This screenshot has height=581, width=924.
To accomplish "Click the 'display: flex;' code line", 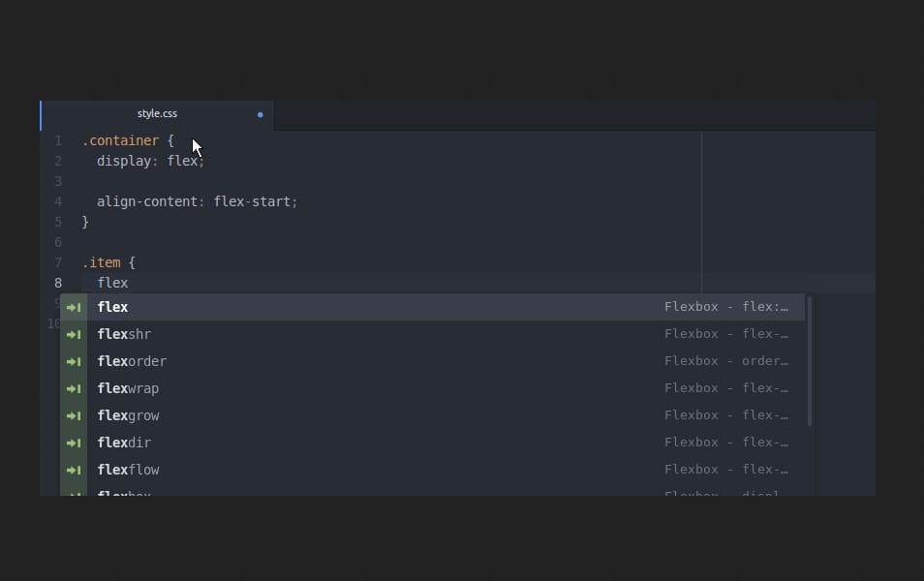I will (x=150, y=161).
